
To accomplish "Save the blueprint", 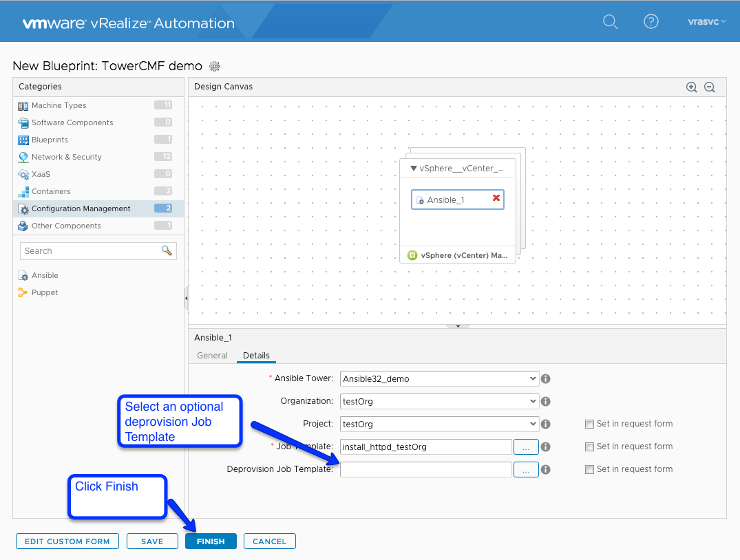I will 152,541.
